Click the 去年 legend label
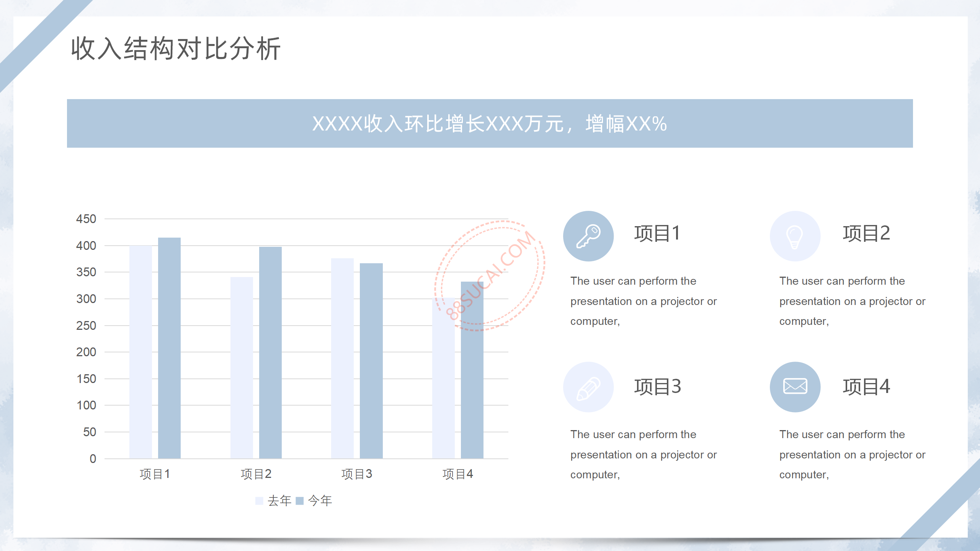 coord(279,500)
